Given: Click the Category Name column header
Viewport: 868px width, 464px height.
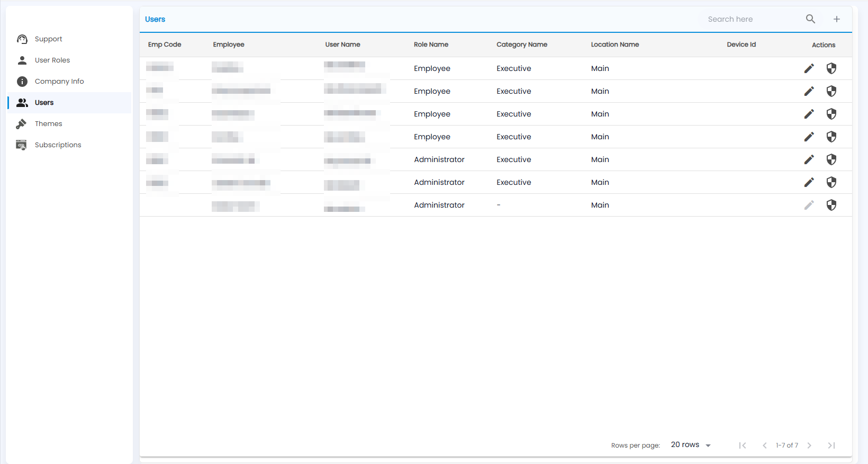Looking at the screenshot, I should click(x=522, y=44).
